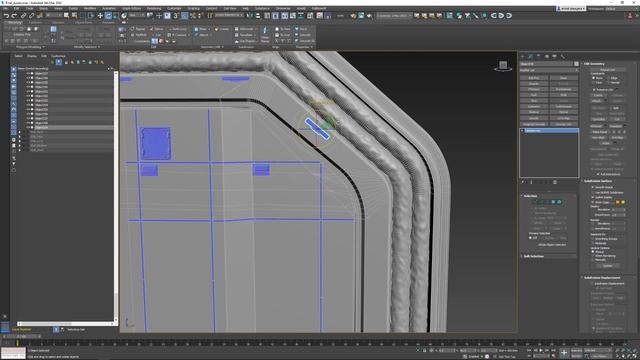
Task: Select the Unlink Selection tool
Action: [31, 16]
